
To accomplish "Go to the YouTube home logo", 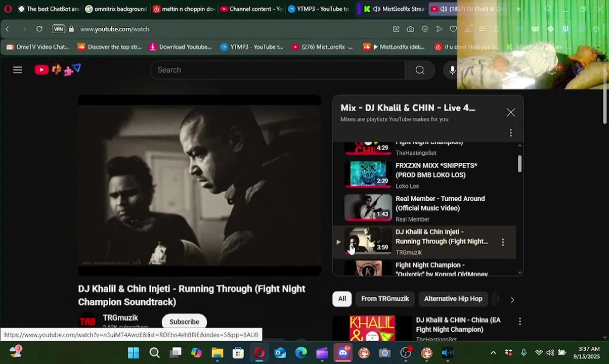I will click(57, 70).
